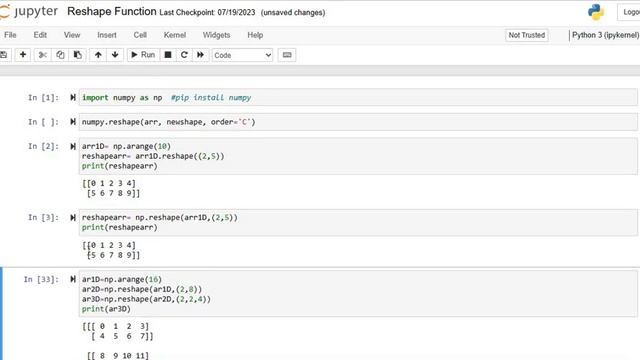Cut selected cells with the scissors icon

pyautogui.click(x=42, y=55)
